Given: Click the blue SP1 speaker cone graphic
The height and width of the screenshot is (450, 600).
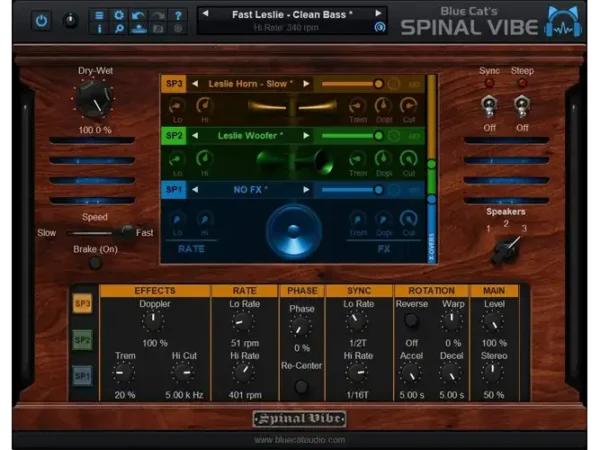Looking at the screenshot, I should [x=294, y=233].
